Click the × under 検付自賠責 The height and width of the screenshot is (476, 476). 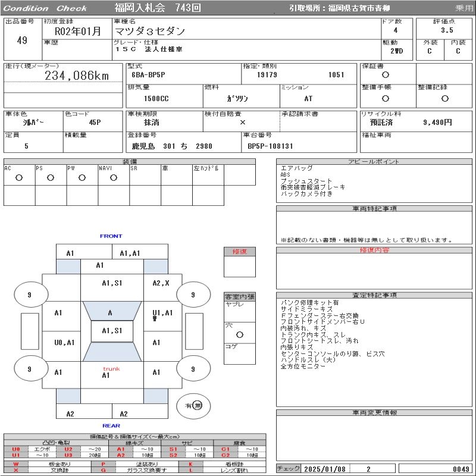click(x=243, y=123)
